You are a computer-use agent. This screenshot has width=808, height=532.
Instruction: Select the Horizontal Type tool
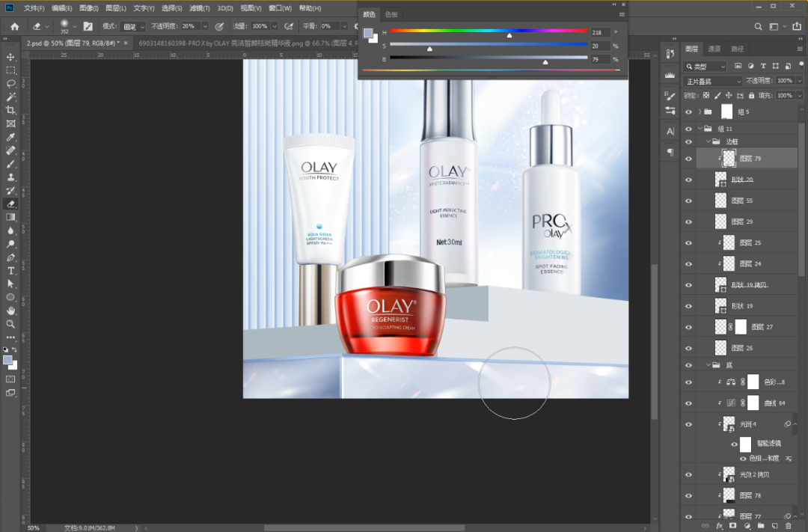[10, 271]
